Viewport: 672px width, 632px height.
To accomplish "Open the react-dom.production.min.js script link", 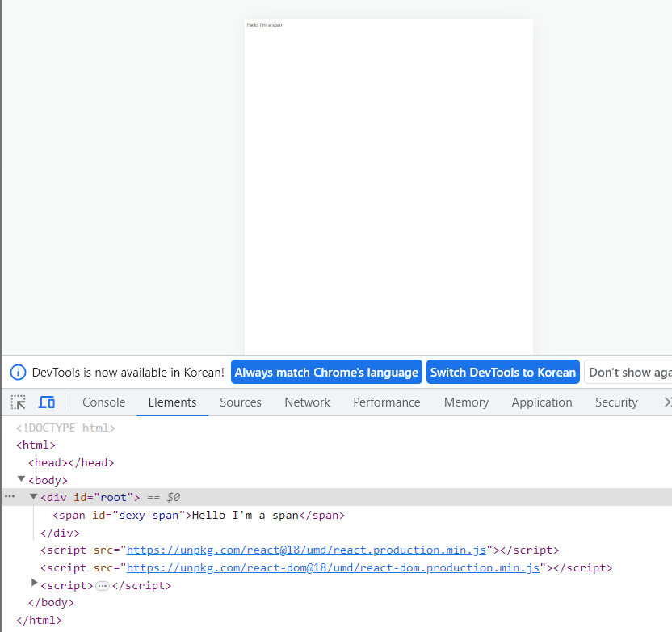I will 333,567.
